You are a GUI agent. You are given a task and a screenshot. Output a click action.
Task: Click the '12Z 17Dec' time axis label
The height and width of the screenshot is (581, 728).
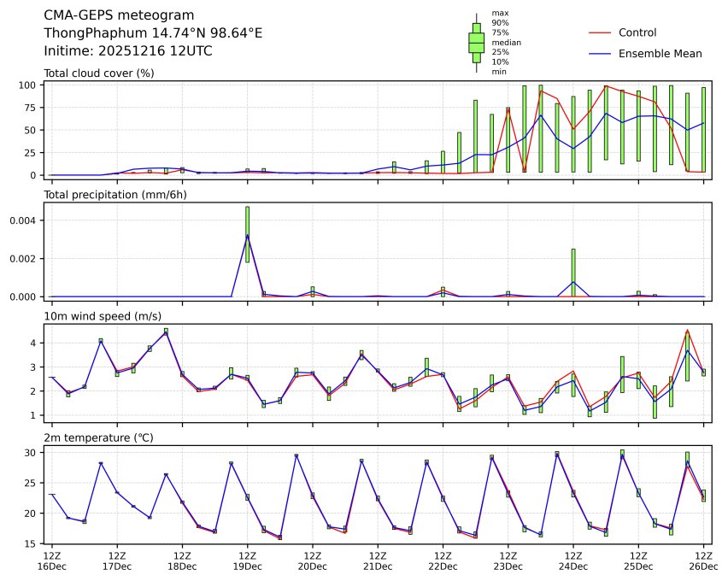(117, 561)
